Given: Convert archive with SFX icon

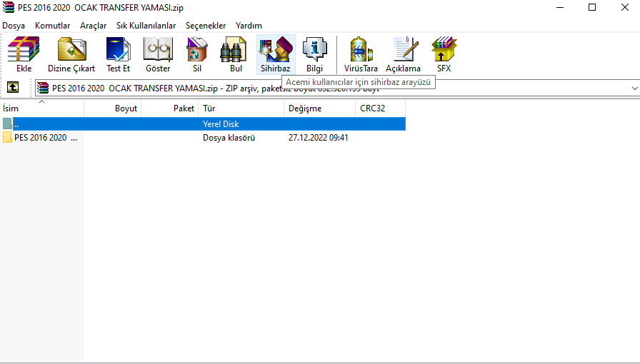Looking at the screenshot, I should click(444, 49).
